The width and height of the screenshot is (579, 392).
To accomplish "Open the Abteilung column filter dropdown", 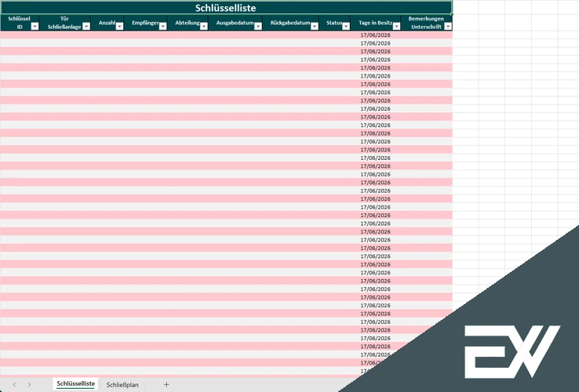I will (x=204, y=26).
